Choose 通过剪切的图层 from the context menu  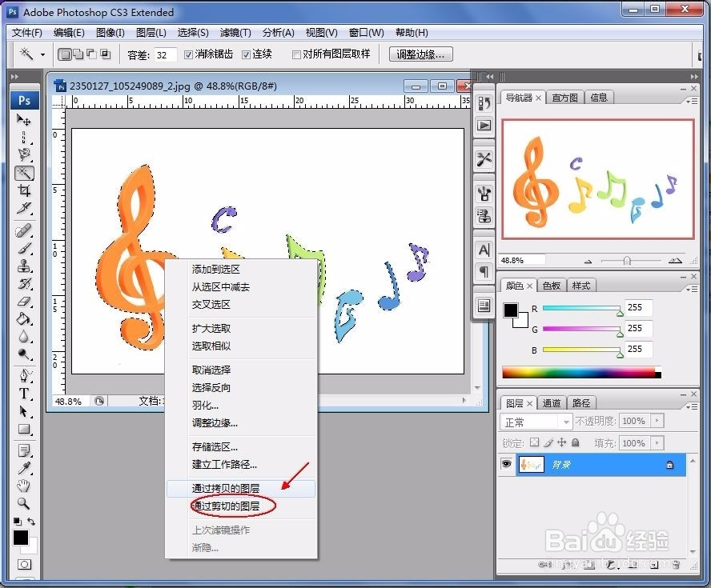click(x=225, y=506)
